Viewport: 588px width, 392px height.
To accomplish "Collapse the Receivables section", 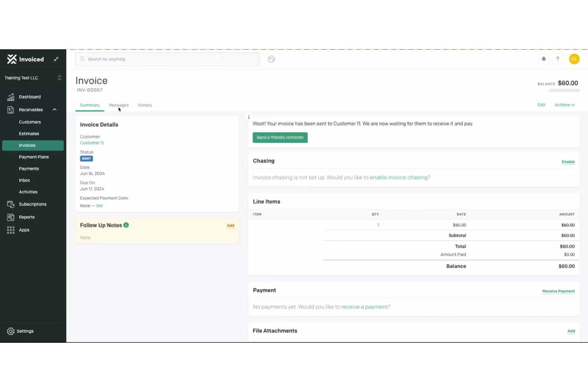I will click(x=54, y=109).
